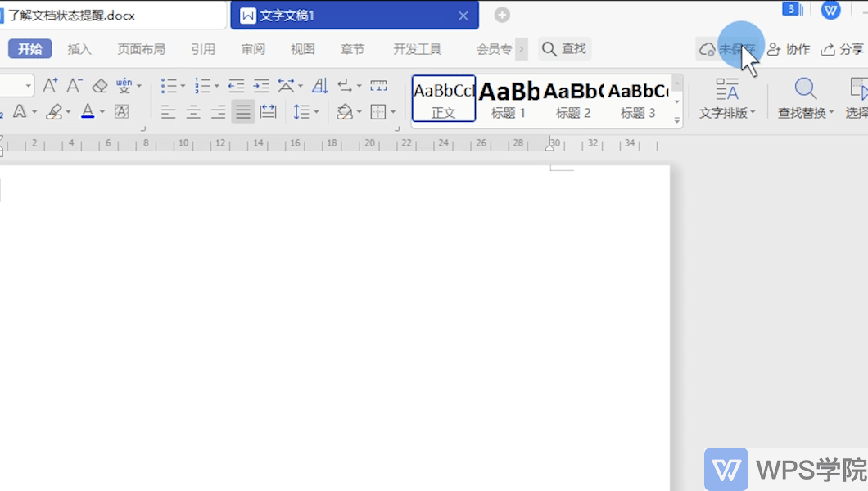Screen dimensions: 868x491
Task: Apply character border icon
Action: 122,111
